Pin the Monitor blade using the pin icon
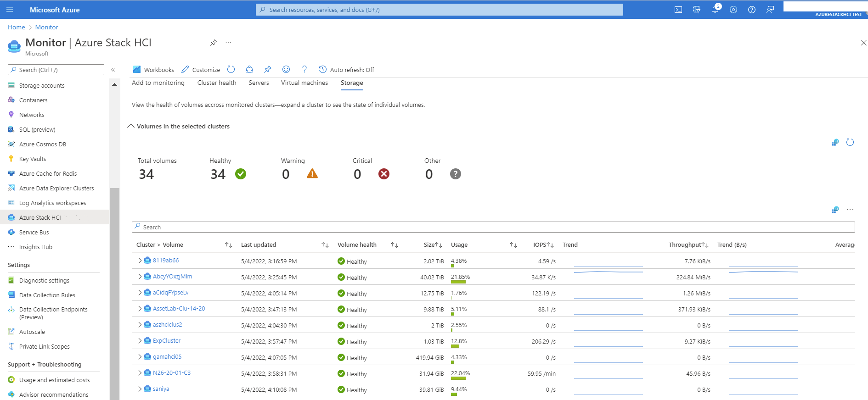The image size is (868, 400). 214,43
